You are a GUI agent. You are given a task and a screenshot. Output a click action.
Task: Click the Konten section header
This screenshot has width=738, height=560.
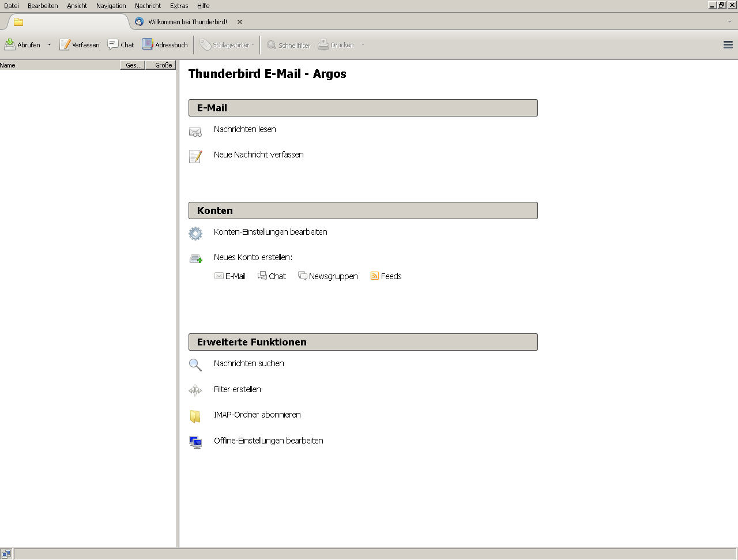[x=363, y=211]
